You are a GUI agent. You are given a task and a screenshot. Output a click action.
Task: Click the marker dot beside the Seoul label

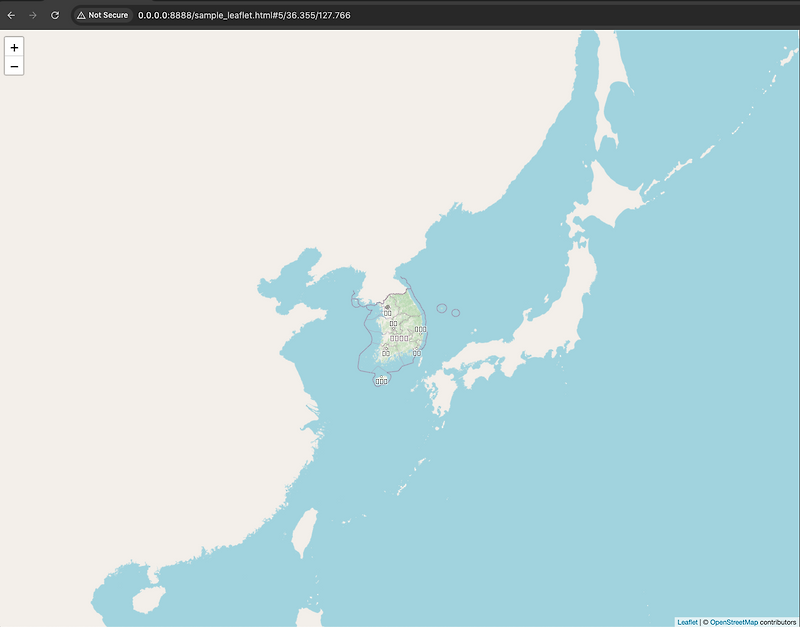tap(387, 308)
